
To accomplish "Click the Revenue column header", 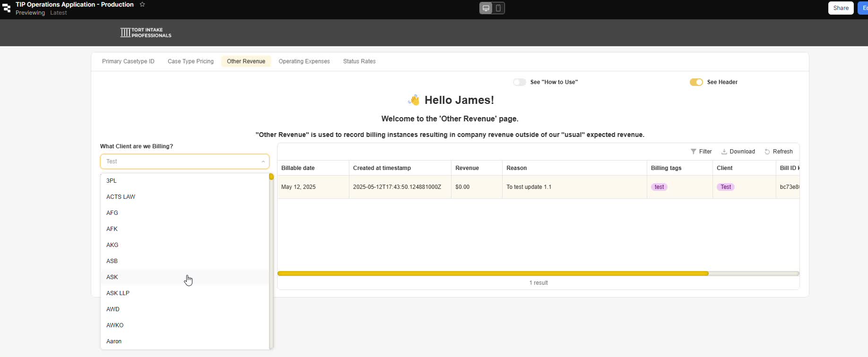I will (x=467, y=168).
